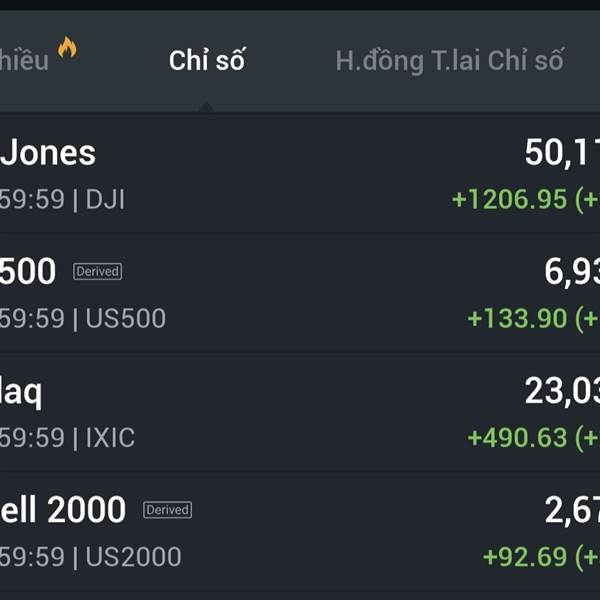The image size is (600, 600).
Task: Tap the Nasdaq price starting 23,03
Action: [x=561, y=392]
